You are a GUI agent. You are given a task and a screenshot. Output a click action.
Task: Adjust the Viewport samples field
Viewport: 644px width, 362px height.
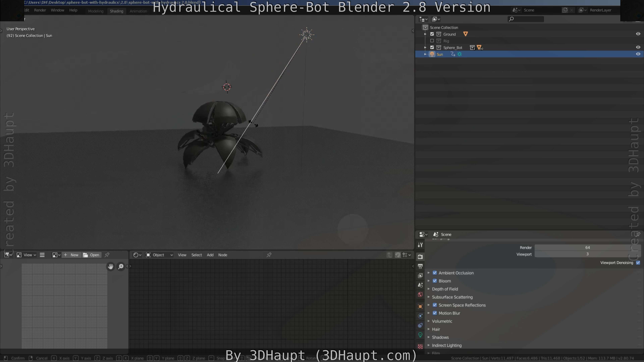[x=587, y=254]
